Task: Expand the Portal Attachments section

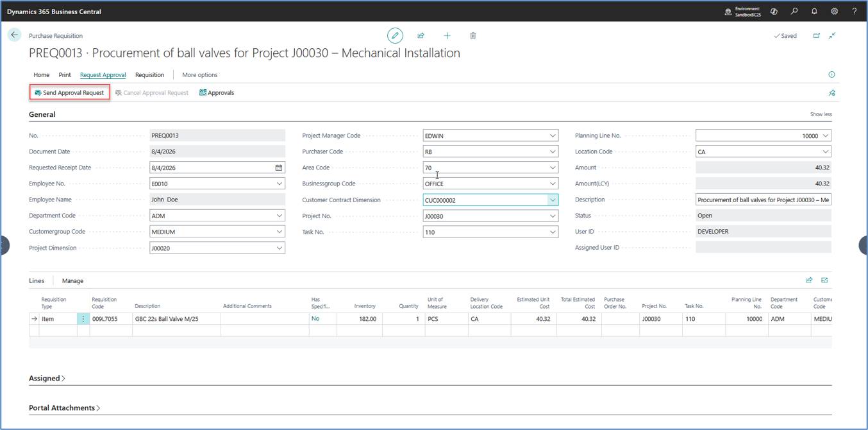Action: (x=64, y=408)
